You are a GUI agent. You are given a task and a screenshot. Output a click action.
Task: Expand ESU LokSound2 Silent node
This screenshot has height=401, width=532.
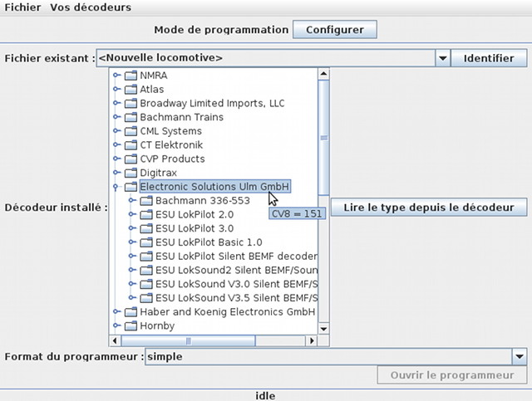tap(132, 270)
